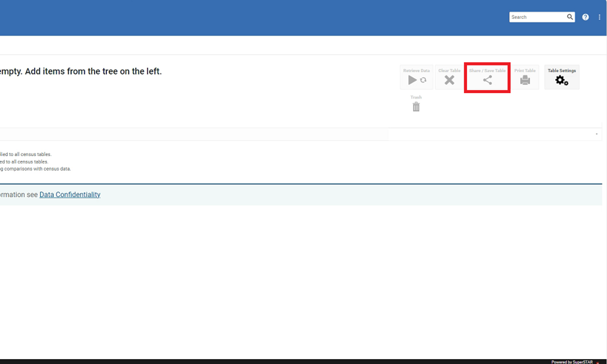
Task: Click the "Retrieve Data" label text
Action: [x=416, y=71]
